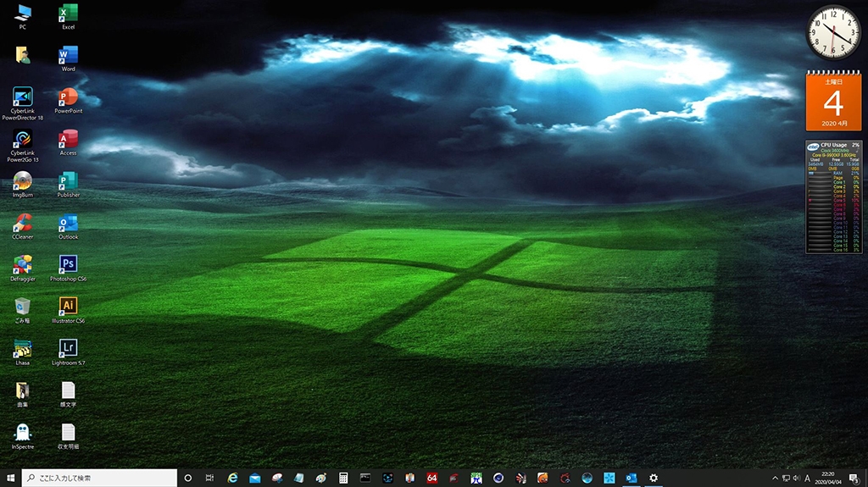Open the volume control in the tray
This screenshot has width=868, height=487.
[x=797, y=479]
